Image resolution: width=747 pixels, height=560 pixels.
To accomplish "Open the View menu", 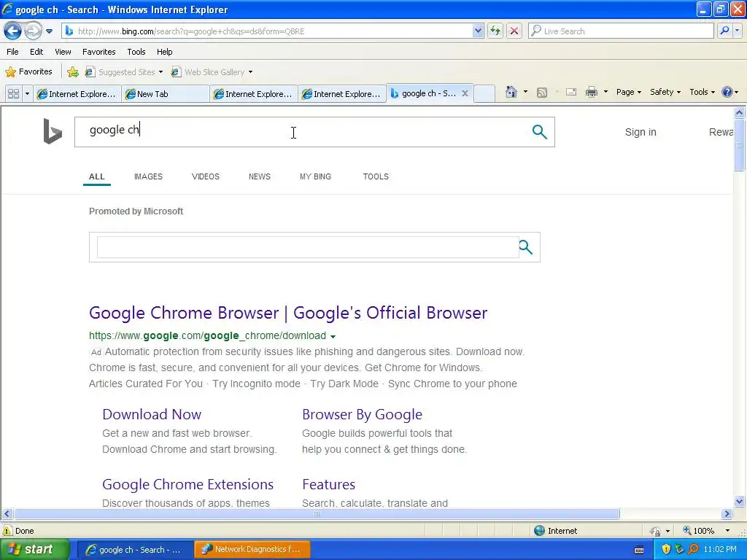I will [x=63, y=52].
